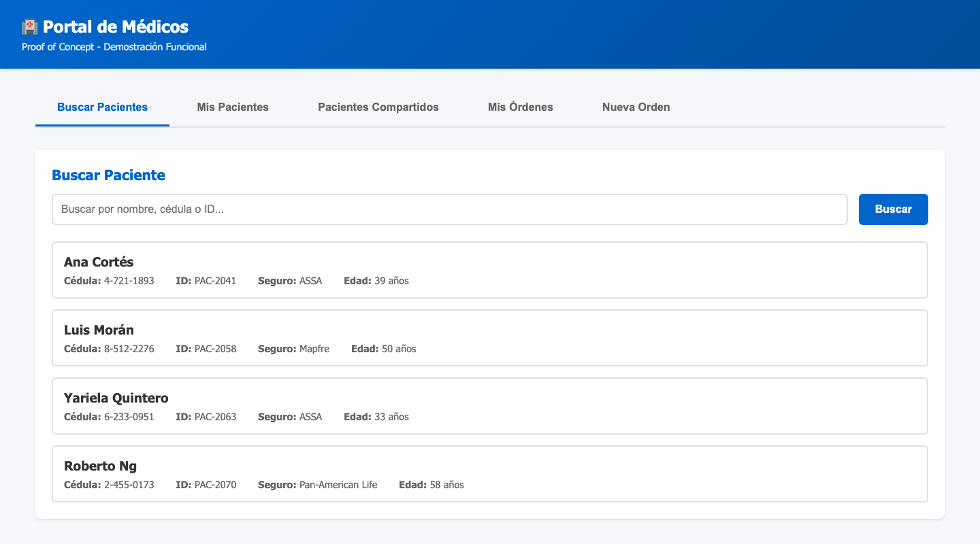The image size is (980, 544).
Task: Click cédula 2-455-0173
Action: click(129, 485)
